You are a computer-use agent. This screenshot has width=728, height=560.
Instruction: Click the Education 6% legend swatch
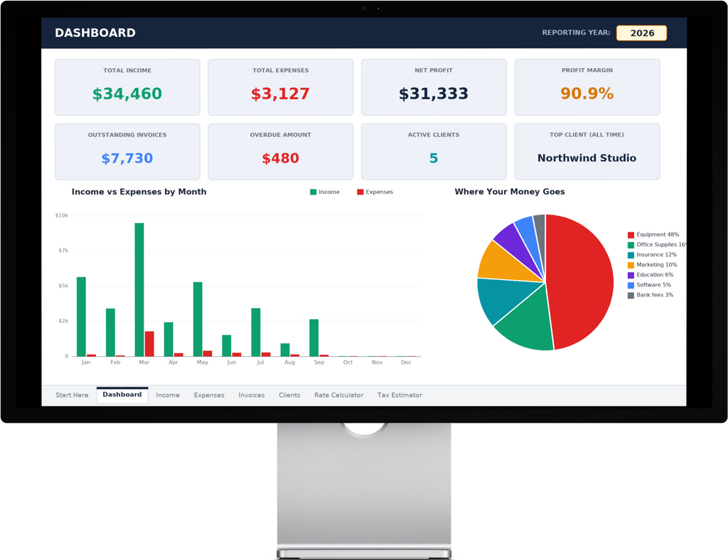tap(631, 276)
